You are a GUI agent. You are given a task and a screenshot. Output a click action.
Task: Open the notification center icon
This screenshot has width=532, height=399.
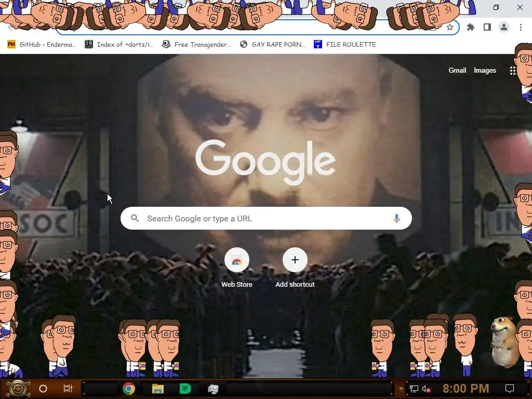click(x=510, y=389)
